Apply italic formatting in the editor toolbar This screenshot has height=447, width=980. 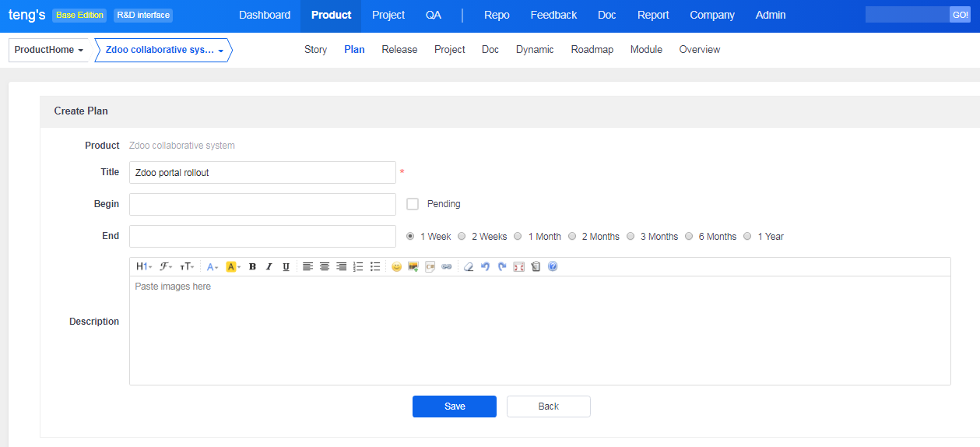click(269, 267)
